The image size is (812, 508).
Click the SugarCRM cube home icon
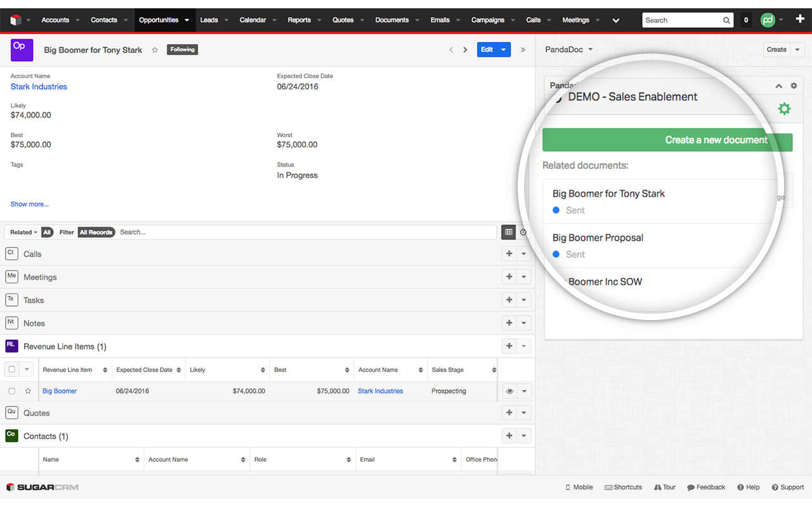point(16,20)
